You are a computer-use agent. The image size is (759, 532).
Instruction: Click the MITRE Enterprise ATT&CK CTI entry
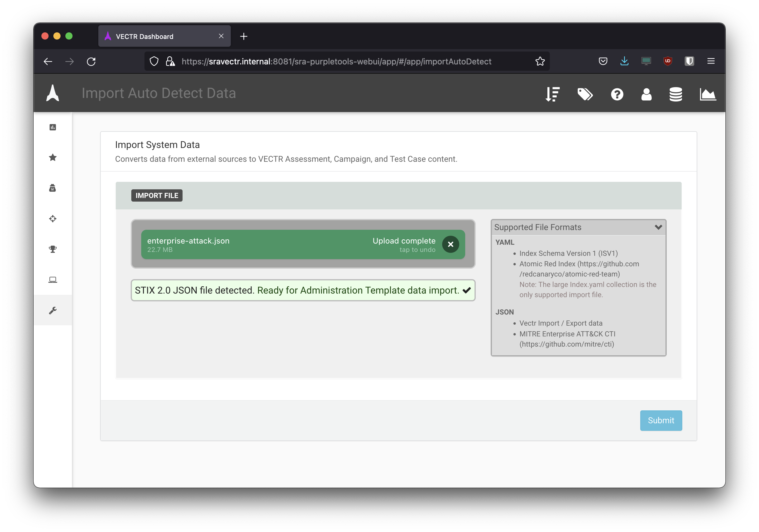click(x=567, y=339)
